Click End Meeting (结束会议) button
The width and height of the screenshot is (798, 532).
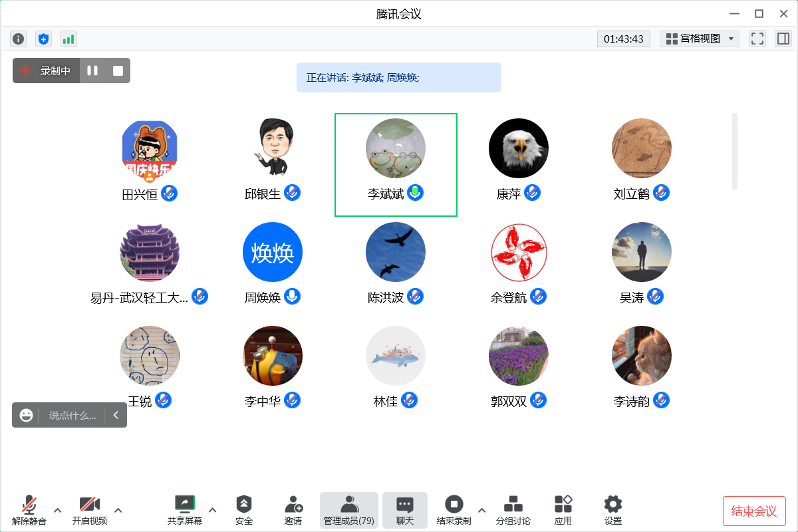click(753, 511)
